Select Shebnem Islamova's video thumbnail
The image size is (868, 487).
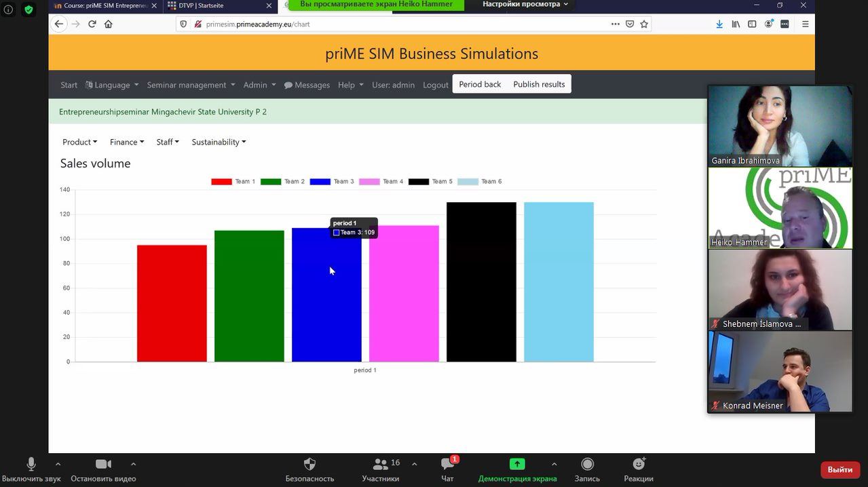(x=780, y=290)
